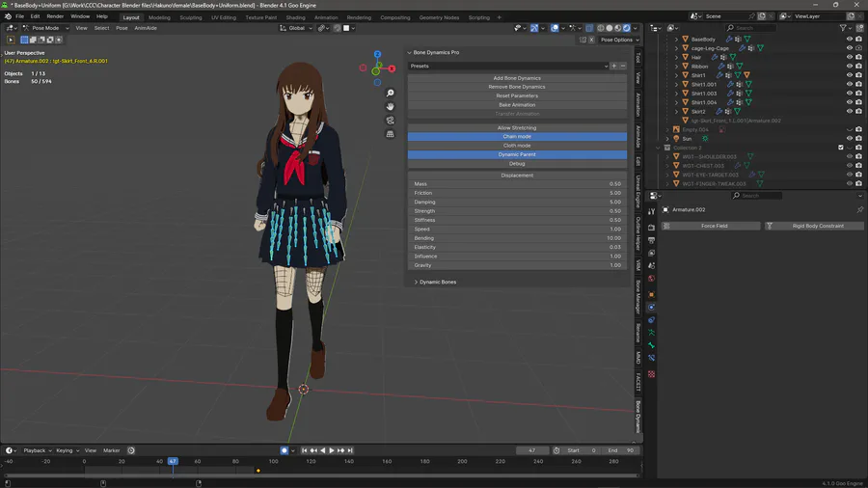Expand the Dynamic Bones subpanel
This screenshot has width=868, height=488.
[417, 283]
